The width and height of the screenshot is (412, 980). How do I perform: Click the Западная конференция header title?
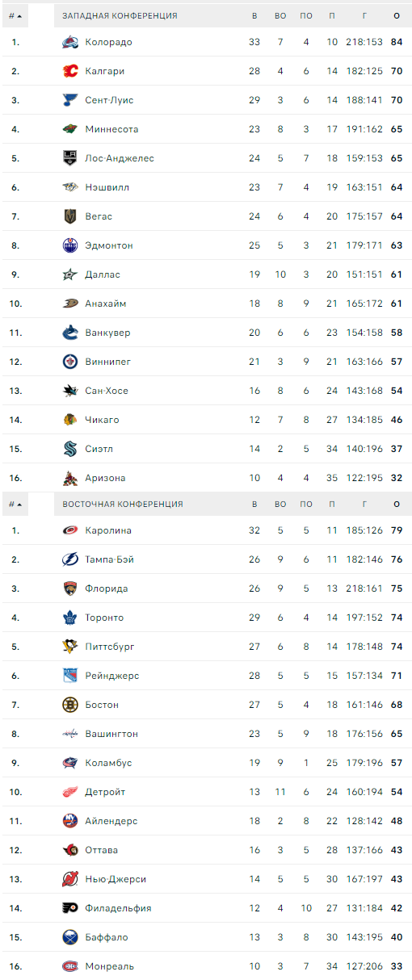120,16
